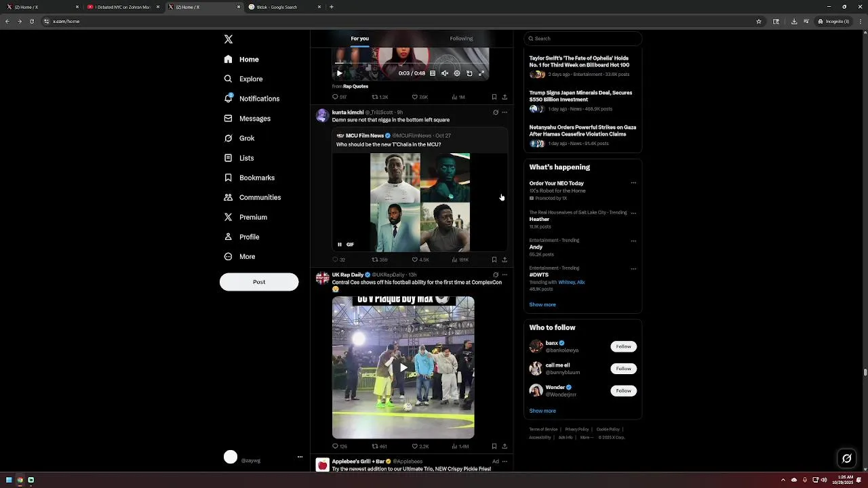Open more options for the Andy trend
The width and height of the screenshot is (868, 488).
pos(633,241)
